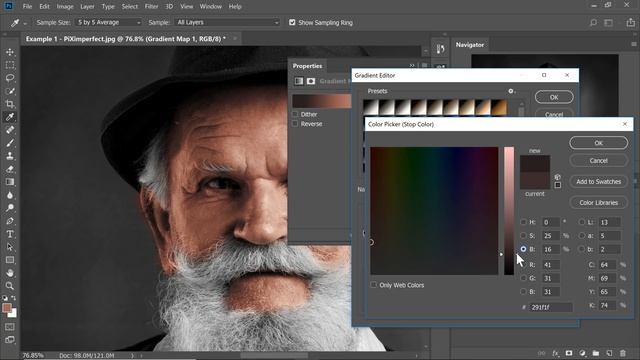Click the foreground color swatch in toolbar
Image resolution: width=640 pixels, height=360 pixels.
coord(7,308)
